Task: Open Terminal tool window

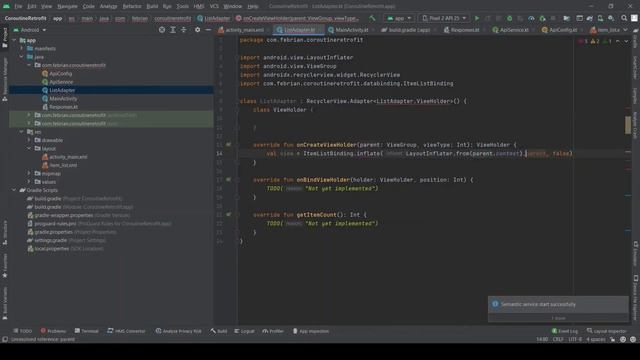Action: pos(87,331)
